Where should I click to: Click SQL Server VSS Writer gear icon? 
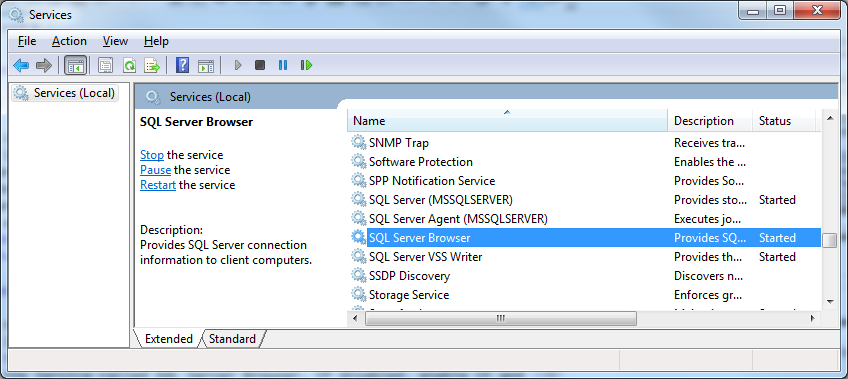359,257
